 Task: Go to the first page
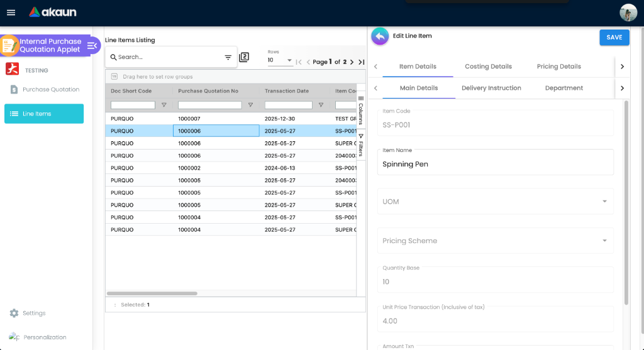point(299,62)
